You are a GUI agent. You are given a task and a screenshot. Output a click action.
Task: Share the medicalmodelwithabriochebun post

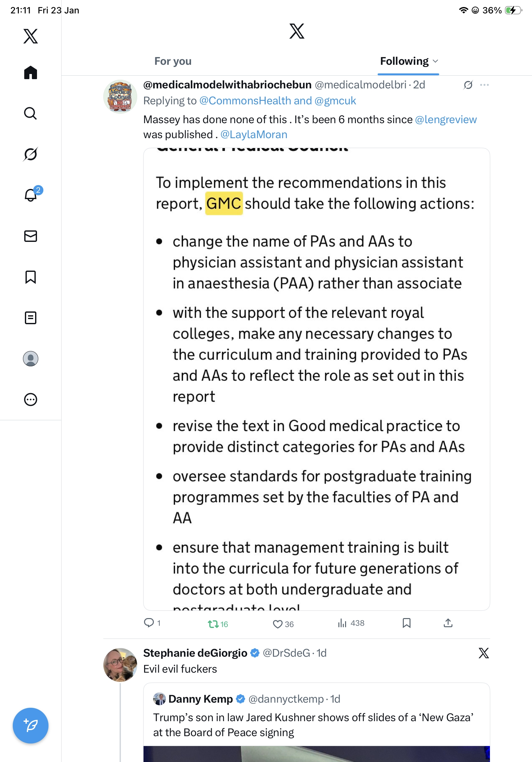(448, 623)
